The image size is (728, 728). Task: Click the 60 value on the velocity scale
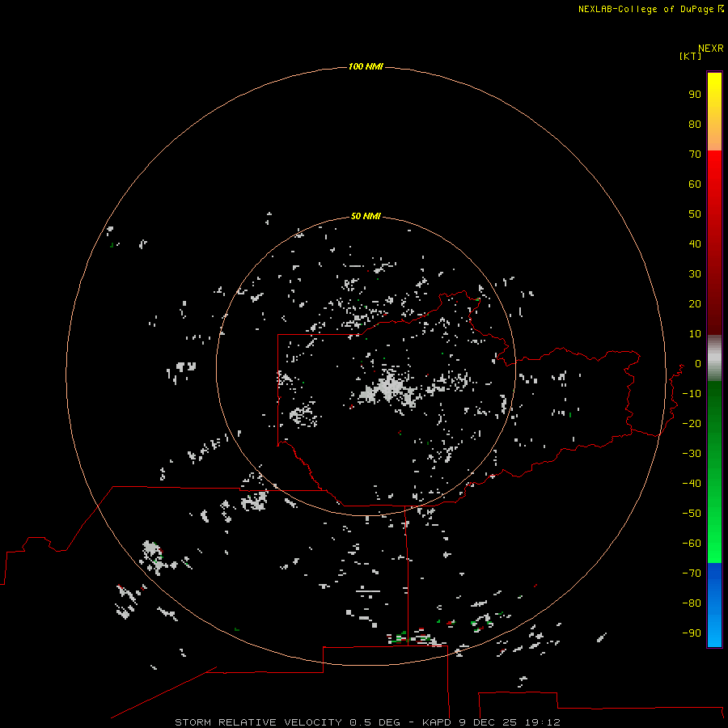click(695, 184)
